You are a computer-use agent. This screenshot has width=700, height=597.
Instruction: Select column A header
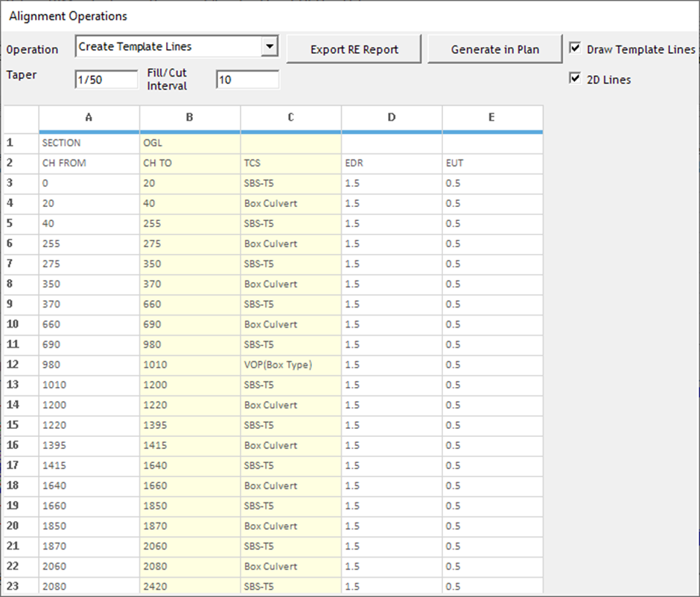point(89,118)
